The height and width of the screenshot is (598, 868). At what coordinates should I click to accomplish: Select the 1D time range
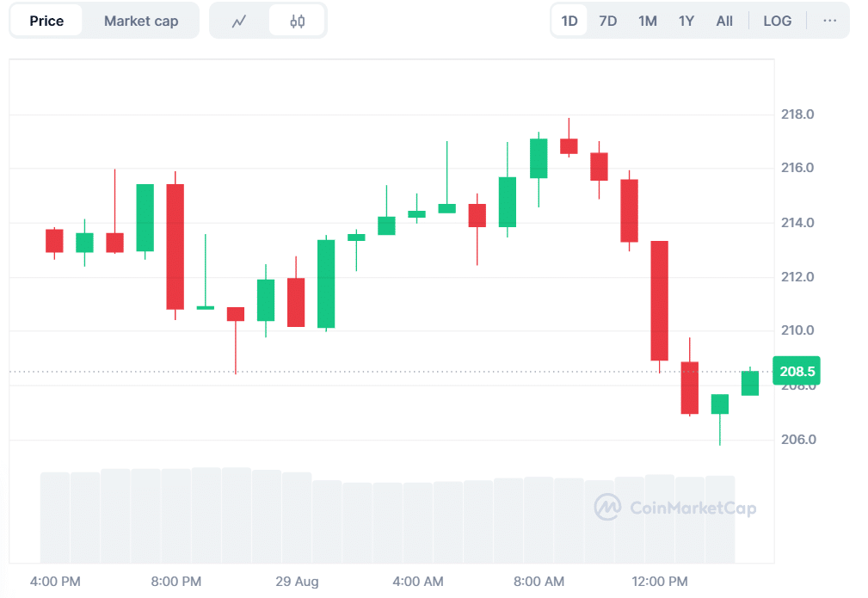pyautogui.click(x=569, y=21)
